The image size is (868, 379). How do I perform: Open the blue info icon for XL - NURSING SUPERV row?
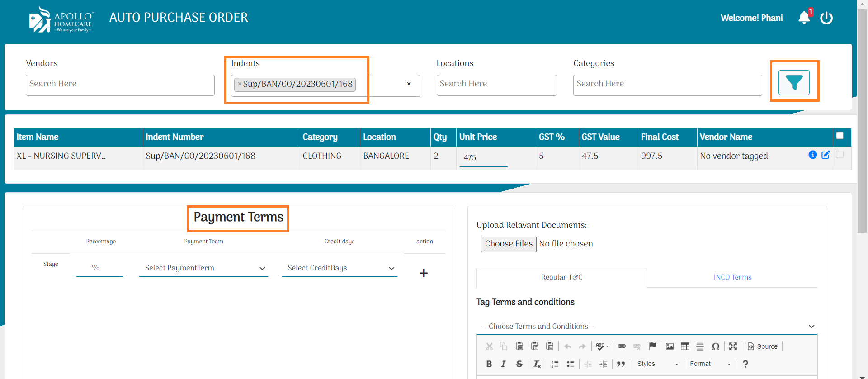812,155
